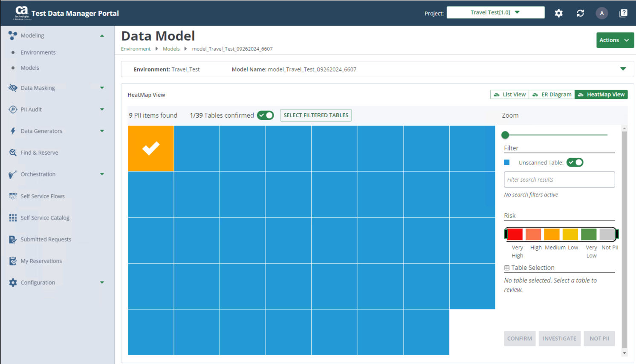Follow the Models breadcrumb link
636x364 pixels.
click(x=171, y=49)
